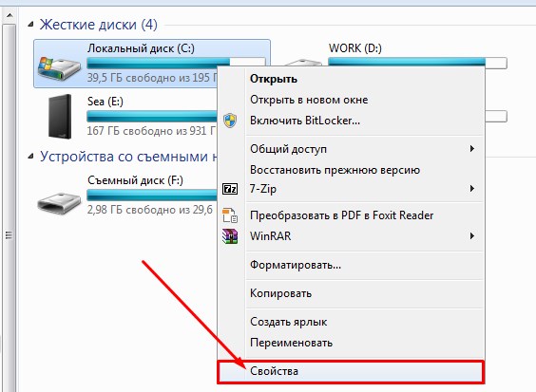Expand the Общий доступ submenu arrow
Viewport: 536px width, 392px height.
(x=472, y=148)
